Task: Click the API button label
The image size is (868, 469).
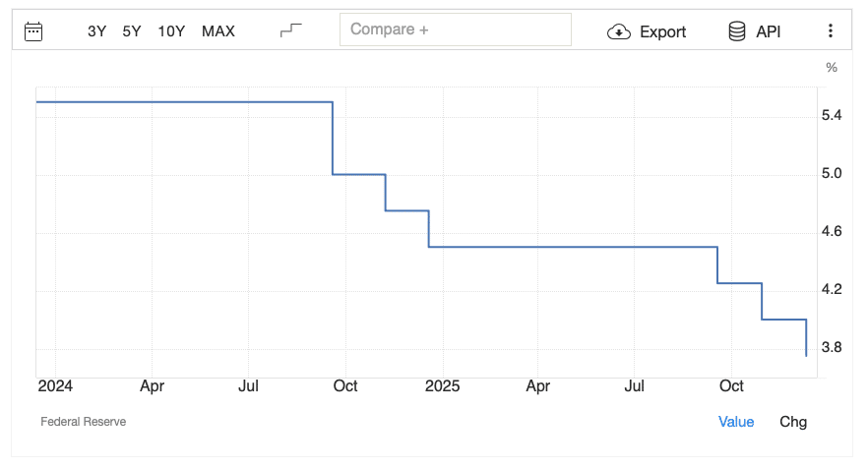Action: point(768,31)
